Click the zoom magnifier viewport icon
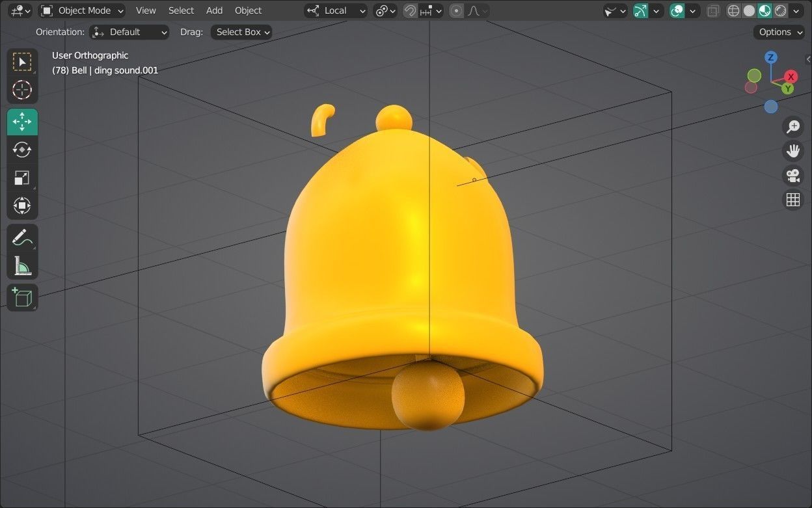Image resolution: width=812 pixels, height=508 pixels. 792,126
